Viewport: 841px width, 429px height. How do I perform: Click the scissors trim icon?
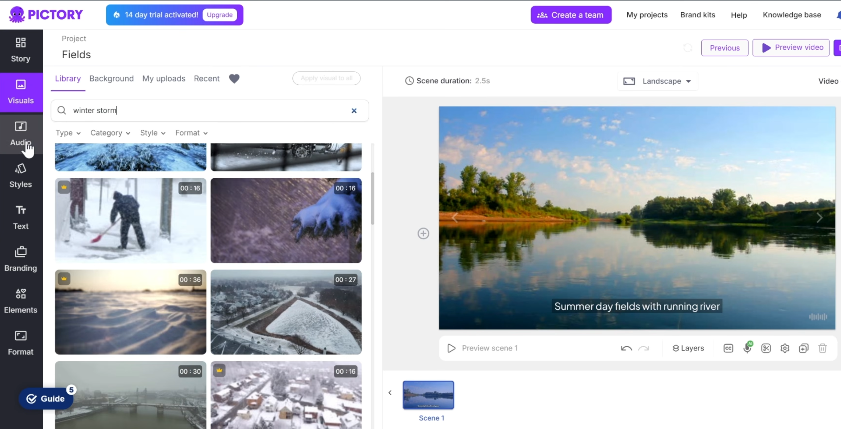[x=766, y=349]
